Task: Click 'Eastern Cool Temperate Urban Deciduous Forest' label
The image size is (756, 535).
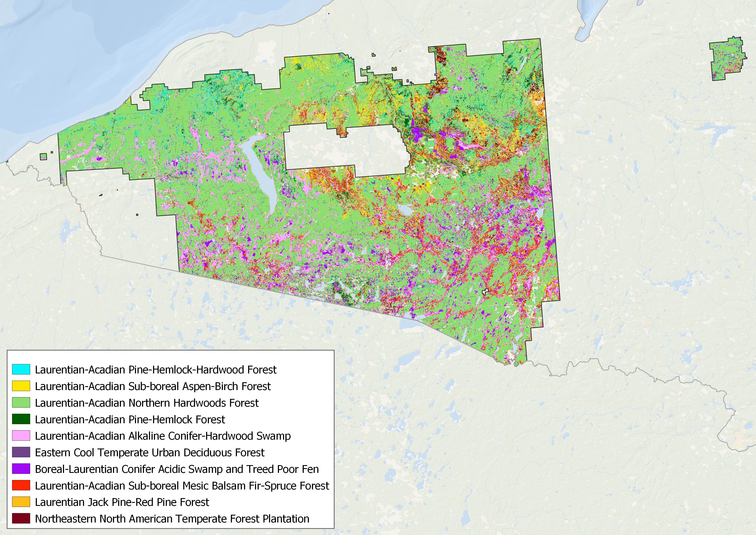Action: (x=150, y=452)
